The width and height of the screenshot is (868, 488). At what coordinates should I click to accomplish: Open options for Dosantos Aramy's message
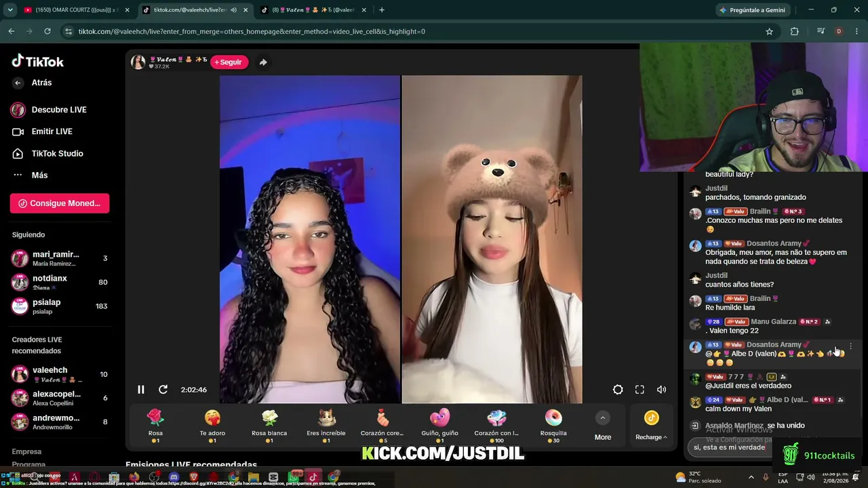[x=850, y=346]
